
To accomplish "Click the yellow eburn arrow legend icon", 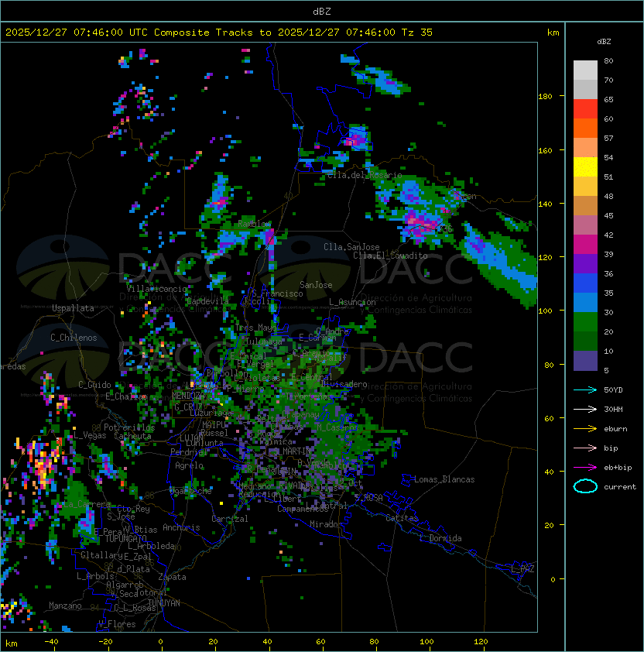I will click(585, 429).
